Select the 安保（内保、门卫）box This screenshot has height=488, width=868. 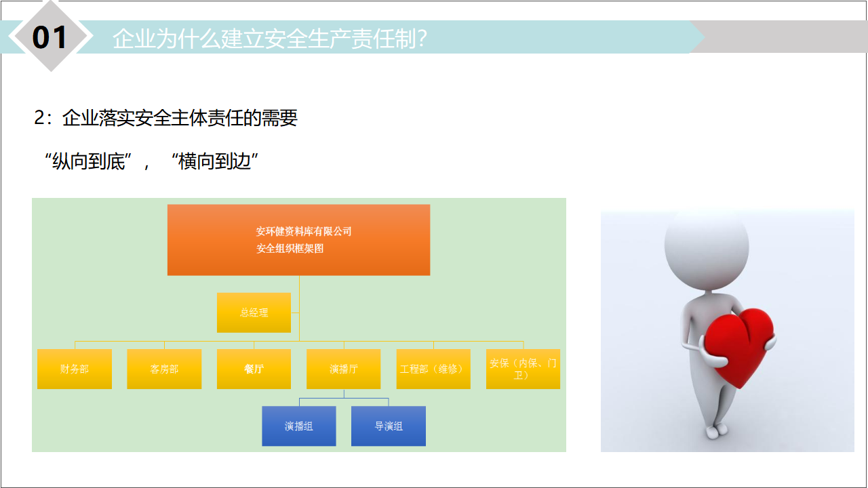pyautogui.click(x=523, y=369)
